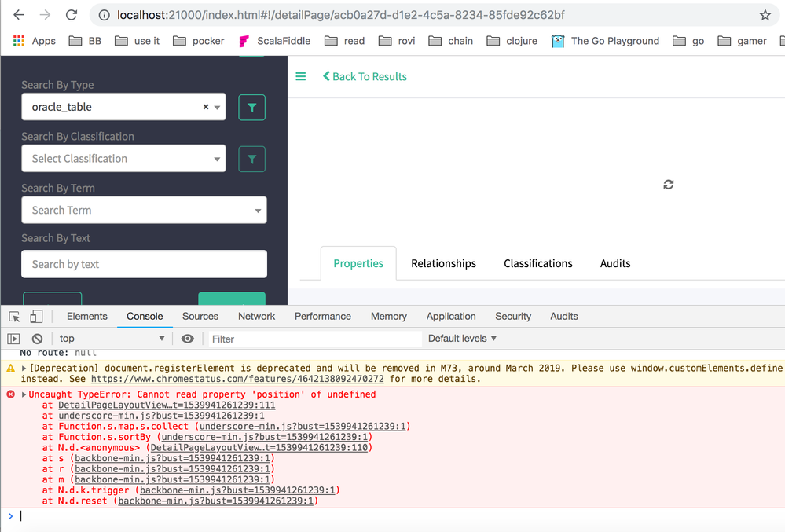This screenshot has width=785, height=532.
Task: Show the console sidebar panel
Action: (x=13, y=338)
